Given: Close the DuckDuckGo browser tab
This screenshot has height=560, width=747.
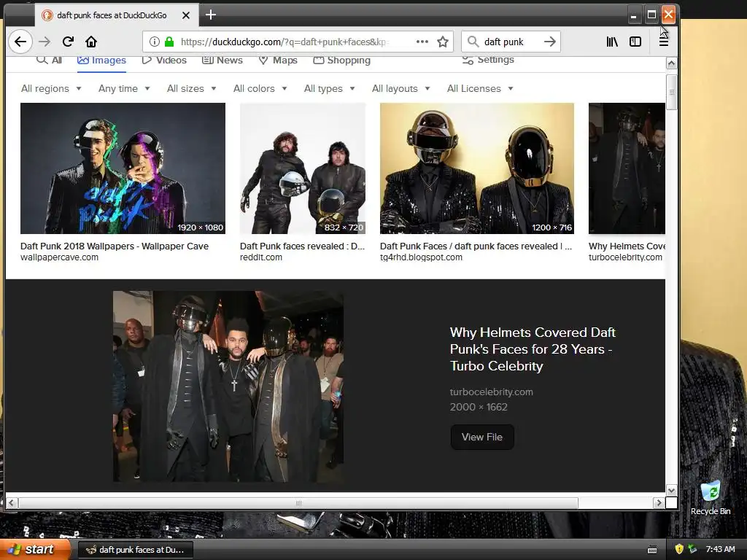Looking at the screenshot, I should click(186, 15).
